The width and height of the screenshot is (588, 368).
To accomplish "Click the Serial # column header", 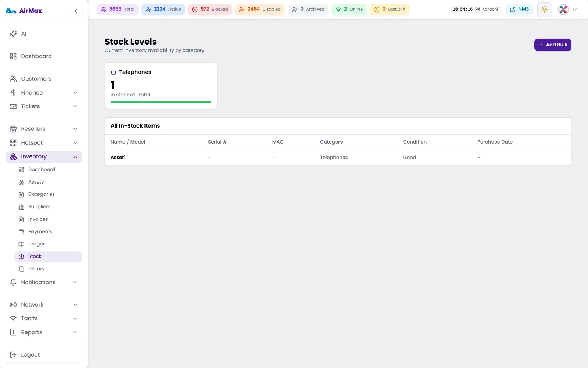I will pos(217,142).
